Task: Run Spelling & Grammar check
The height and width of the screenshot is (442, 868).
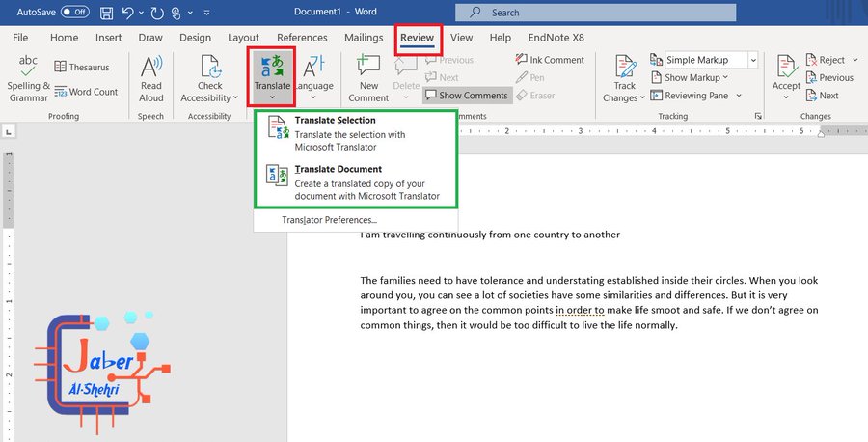Action: [x=28, y=78]
